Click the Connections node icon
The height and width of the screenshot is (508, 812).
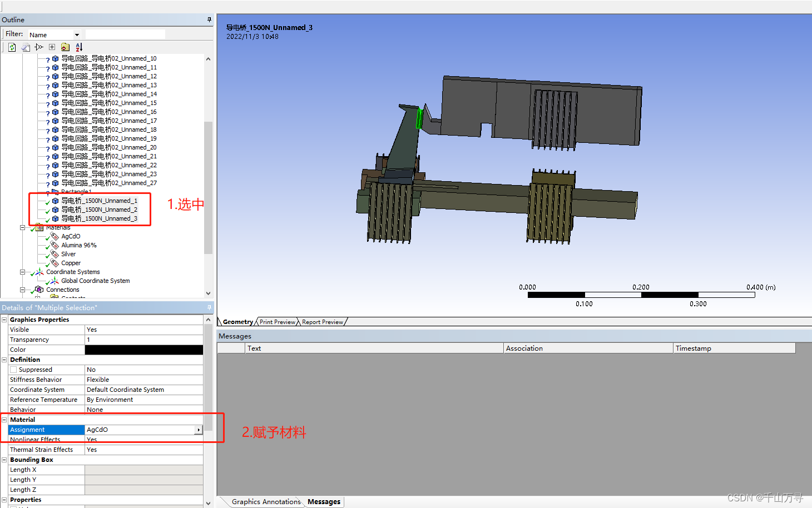(x=39, y=290)
